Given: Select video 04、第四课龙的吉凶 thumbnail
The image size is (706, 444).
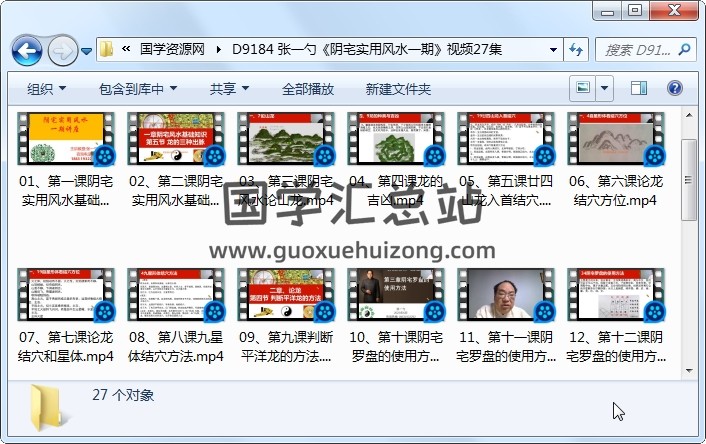Looking at the screenshot, I should tap(395, 139).
